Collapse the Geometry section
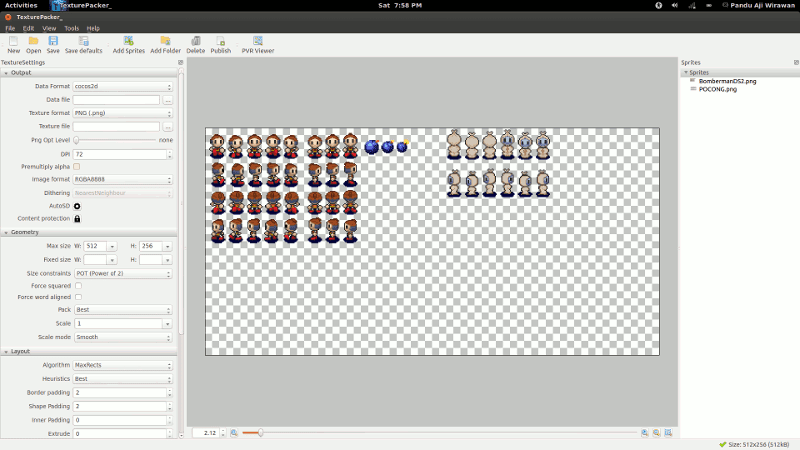Screen dimensions: 800x450 [x=6, y=232]
